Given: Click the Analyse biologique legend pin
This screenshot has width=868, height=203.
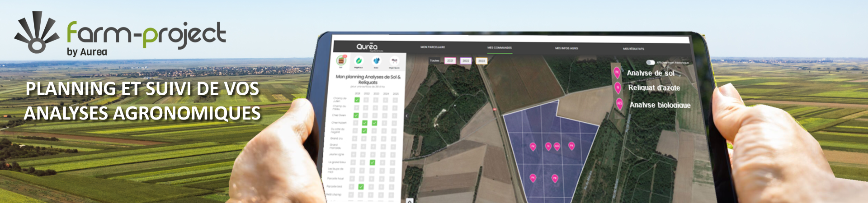Looking at the screenshot, I should tap(619, 104).
